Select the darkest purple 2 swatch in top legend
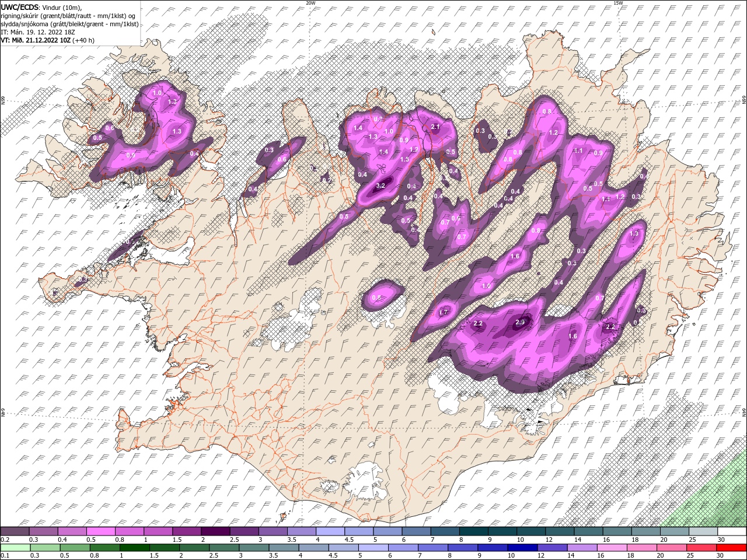 click(215, 531)
